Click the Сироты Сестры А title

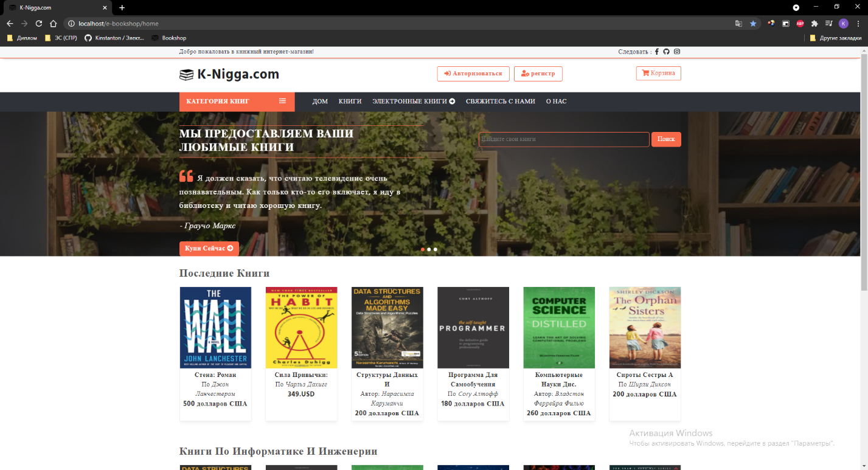tap(645, 375)
